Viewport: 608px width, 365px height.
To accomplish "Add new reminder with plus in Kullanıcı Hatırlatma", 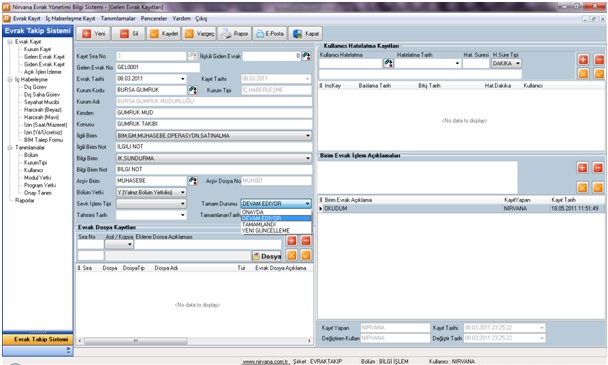I will pos(584,59).
